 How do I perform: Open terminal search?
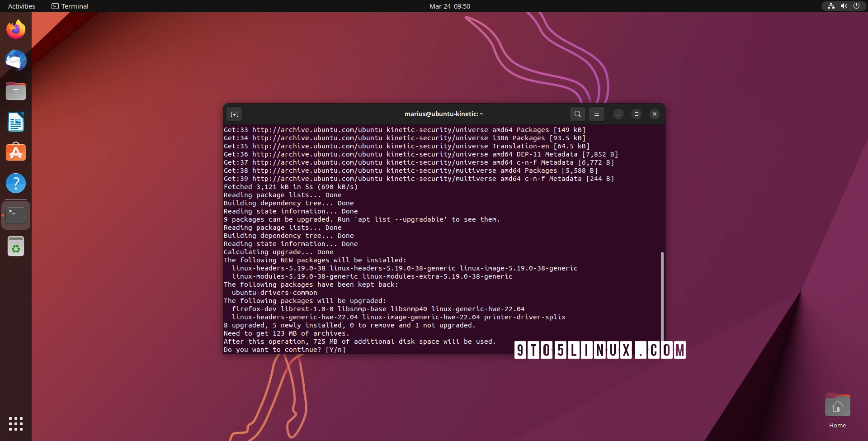[x=577, y=114]
